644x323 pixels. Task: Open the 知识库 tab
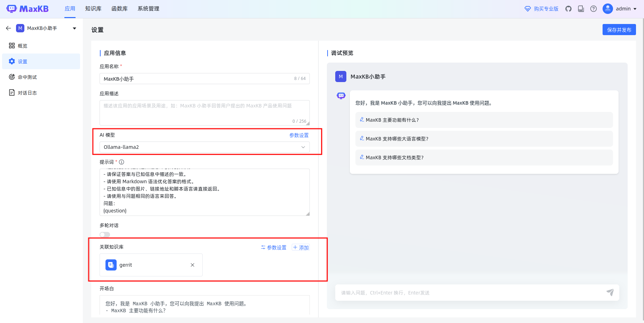93,9
